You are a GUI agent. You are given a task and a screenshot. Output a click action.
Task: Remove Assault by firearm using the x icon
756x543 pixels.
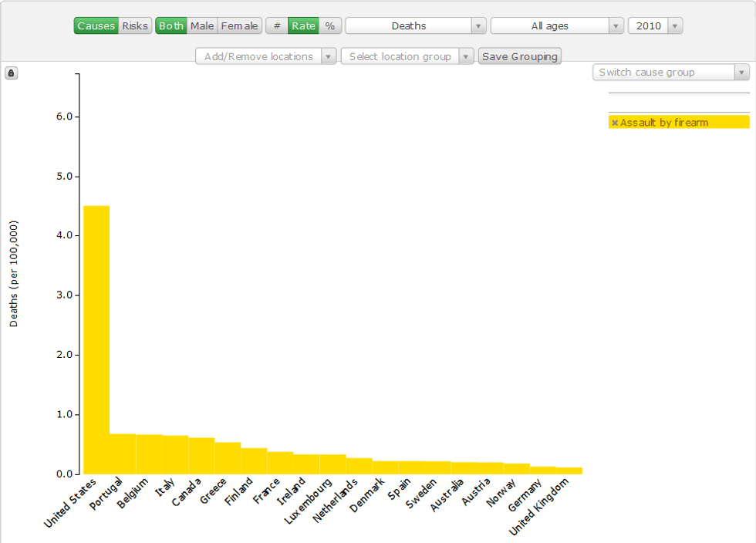[615, 123]
